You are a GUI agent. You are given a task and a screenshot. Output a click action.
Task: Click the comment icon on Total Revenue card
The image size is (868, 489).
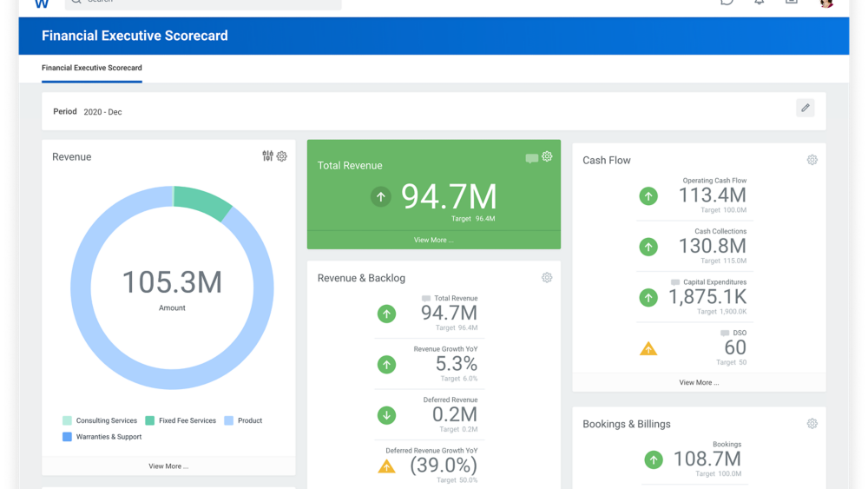click(x=531, y=158)
